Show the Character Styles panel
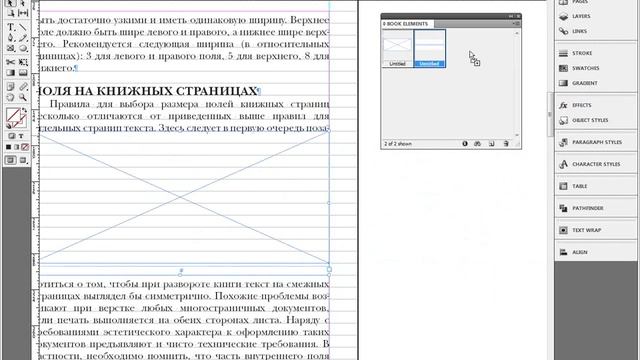 click(x=596, y=164)
